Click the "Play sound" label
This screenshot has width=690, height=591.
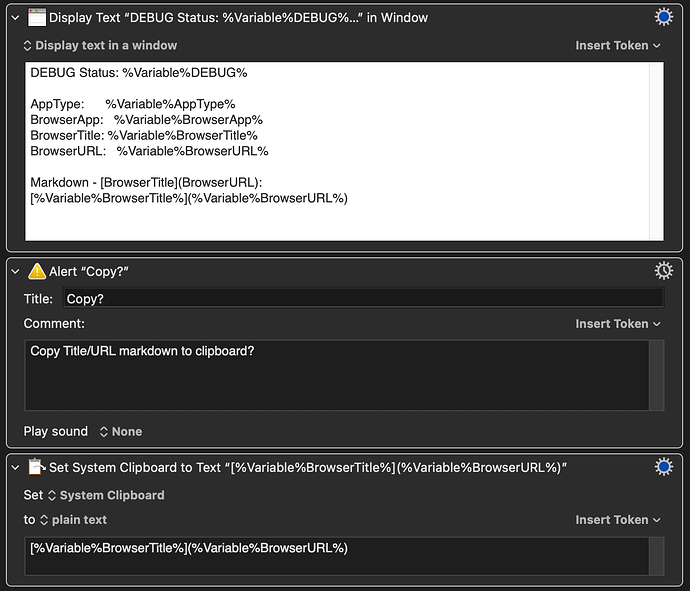click(55, 431)
